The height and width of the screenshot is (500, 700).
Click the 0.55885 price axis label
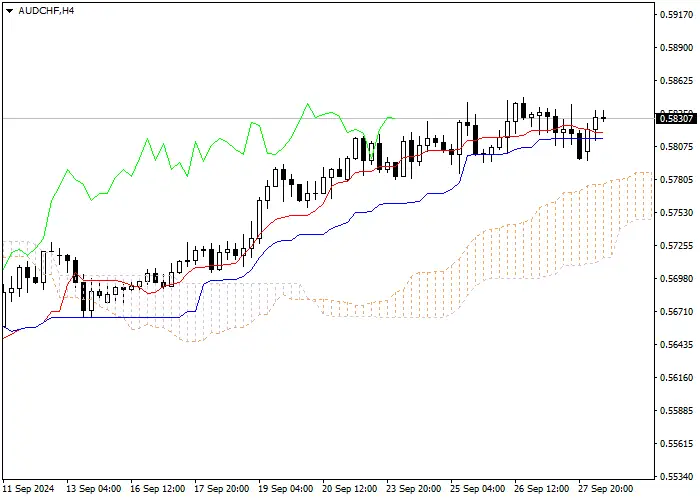677,410
